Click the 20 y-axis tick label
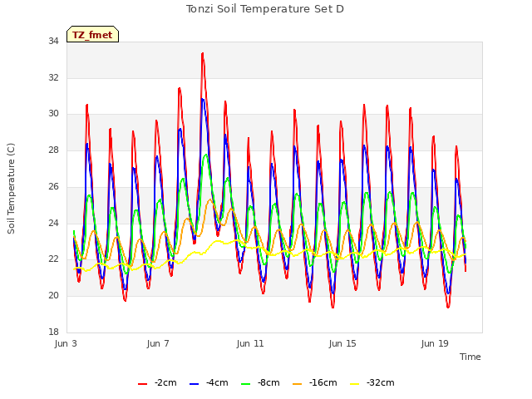Image resolution: width=532 pixels, height=399 pixels. (x=53, y=296)
